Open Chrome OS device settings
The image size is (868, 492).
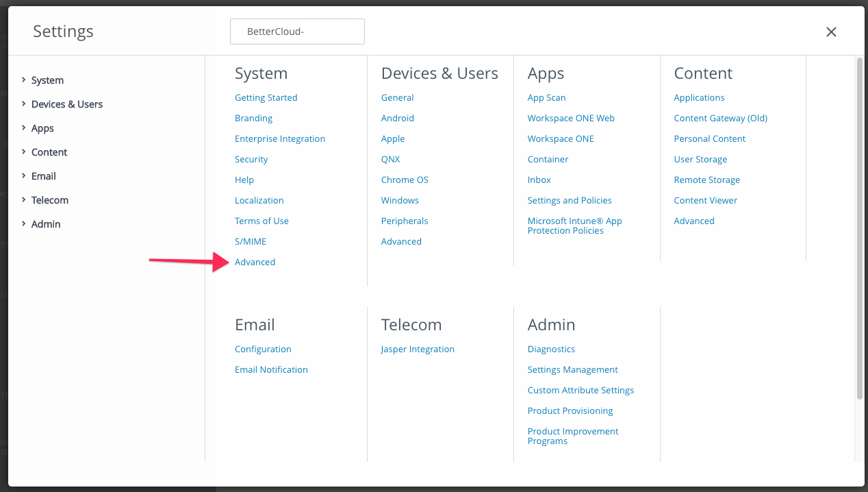click(405, 180)
